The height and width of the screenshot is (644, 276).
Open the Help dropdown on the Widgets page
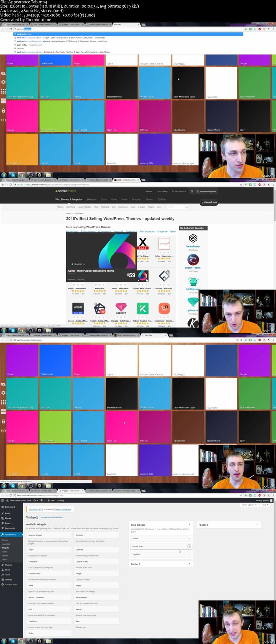(265, 505)
